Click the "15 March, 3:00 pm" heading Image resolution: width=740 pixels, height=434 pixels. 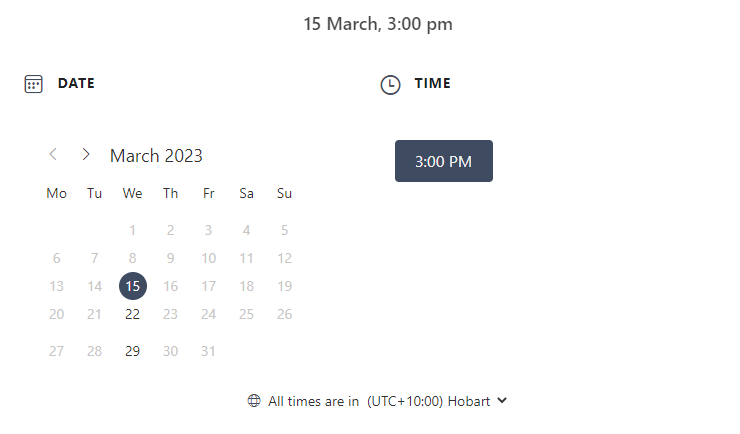coord(378,24)
